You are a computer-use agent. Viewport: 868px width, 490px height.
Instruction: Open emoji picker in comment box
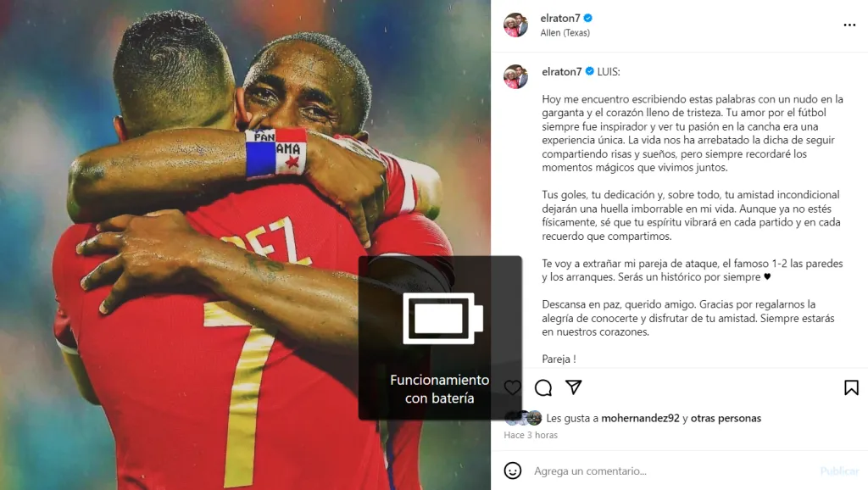point(513,471)
